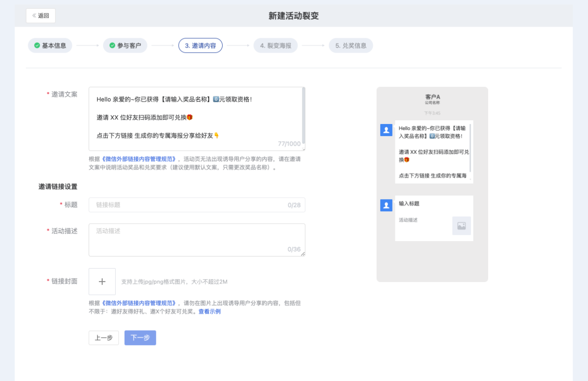Click green check icon on 参与客户
Screen dimensions: 588x381
click(112, 45)
